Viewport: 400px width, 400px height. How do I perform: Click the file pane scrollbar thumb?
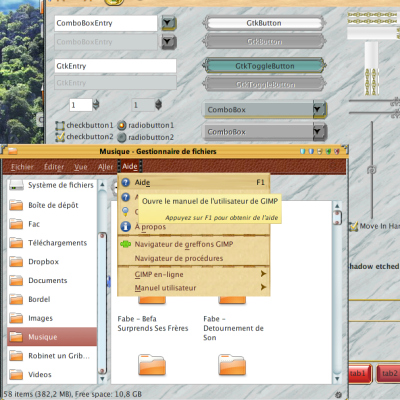[x=337, y=218]
